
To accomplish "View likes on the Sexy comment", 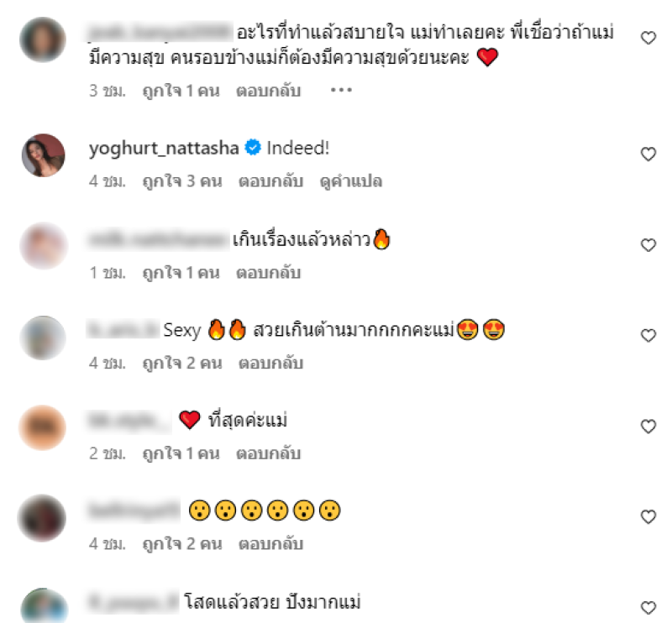I will [182, 364].
